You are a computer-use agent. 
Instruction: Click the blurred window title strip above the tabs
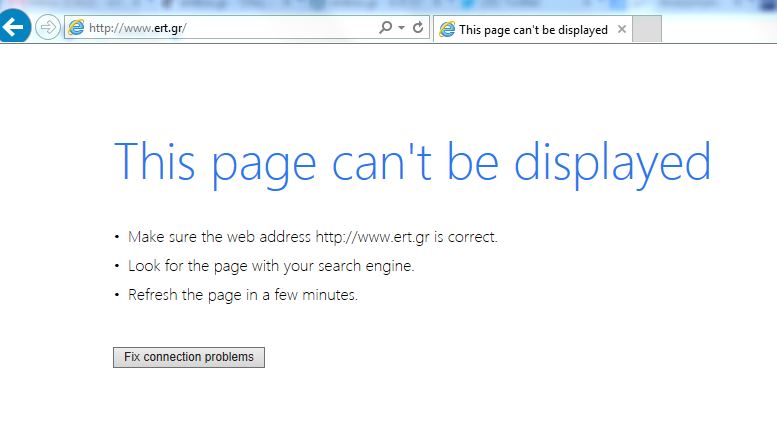(x=400, y=6)
